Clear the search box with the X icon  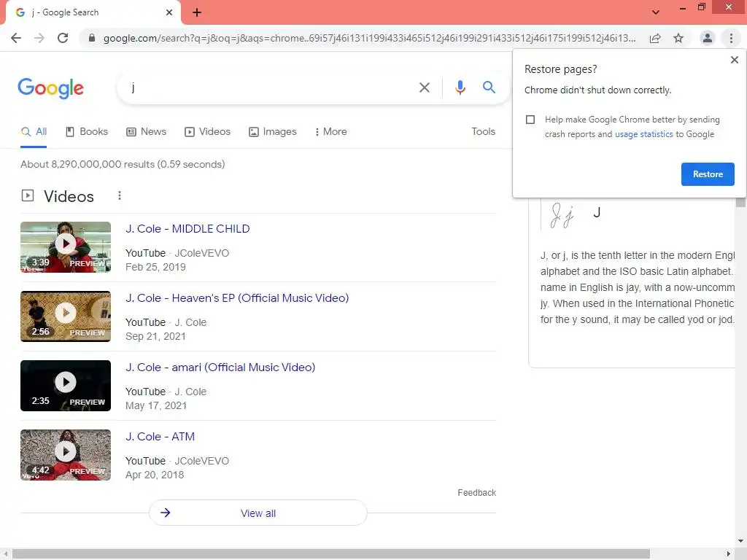424,87
